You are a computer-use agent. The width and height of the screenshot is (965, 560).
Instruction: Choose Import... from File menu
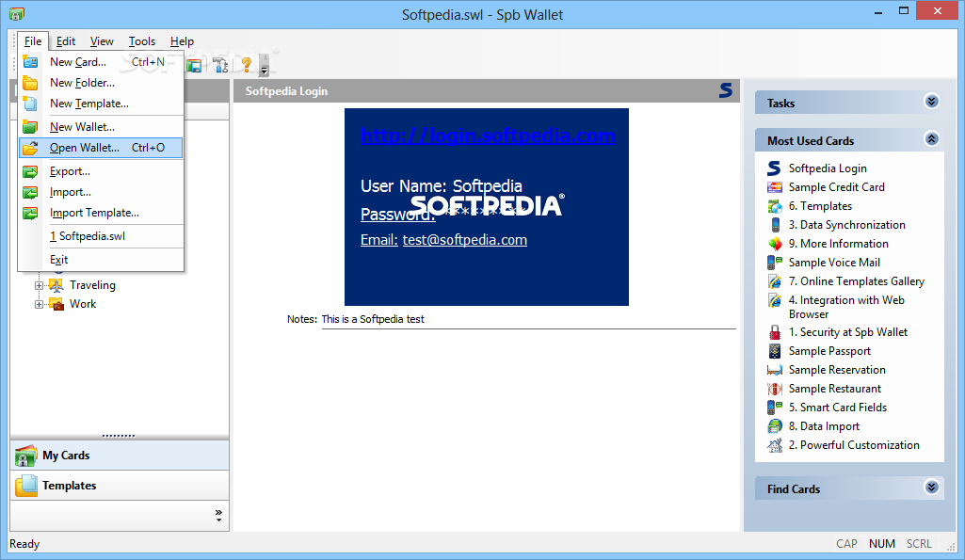click(101, 193)
